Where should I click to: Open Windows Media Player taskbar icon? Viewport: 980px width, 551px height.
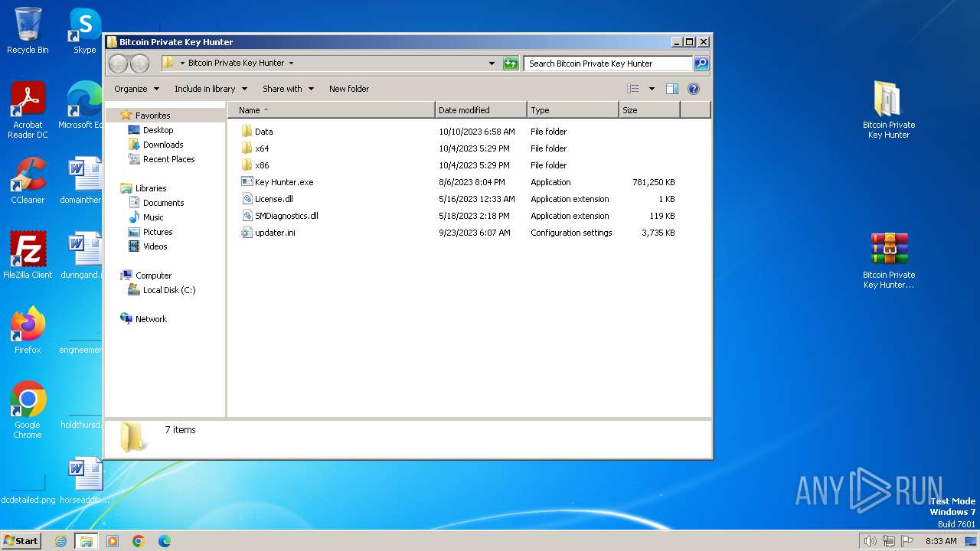coord(113,541)
